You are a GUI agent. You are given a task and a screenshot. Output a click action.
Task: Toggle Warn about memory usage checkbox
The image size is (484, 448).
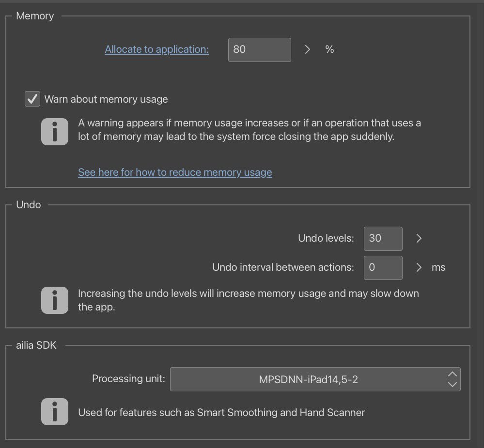pos(32,99)
